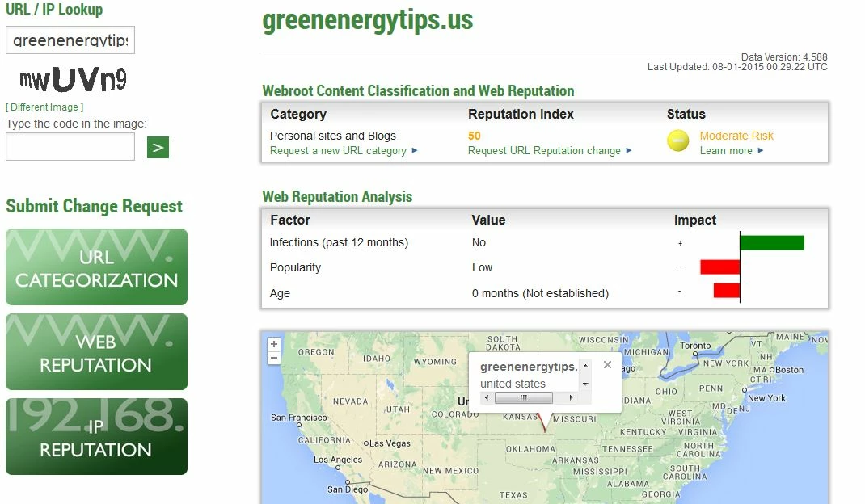Click the Data Version 4.588 text
Viewport: 865px width, 504px height.
784,57
